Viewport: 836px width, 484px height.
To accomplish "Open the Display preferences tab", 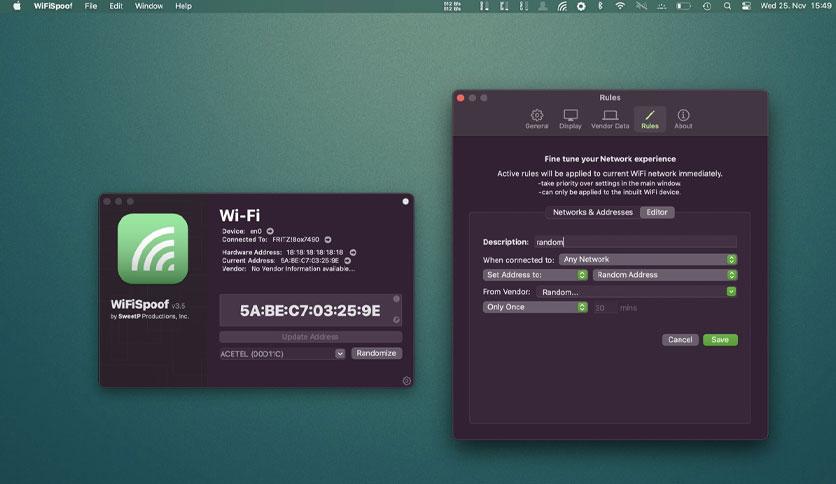I will pos(570,119).
